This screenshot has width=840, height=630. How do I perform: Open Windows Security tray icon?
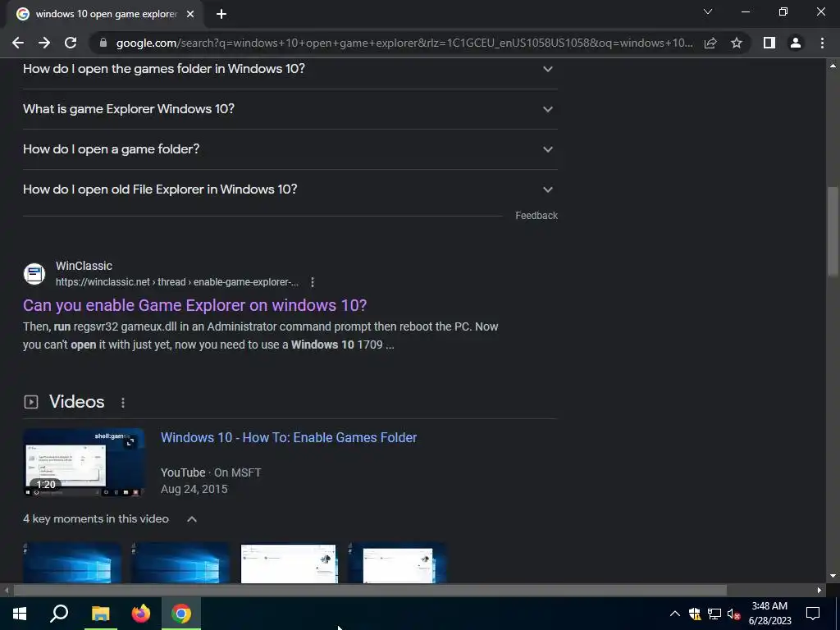tap(695, 614)
